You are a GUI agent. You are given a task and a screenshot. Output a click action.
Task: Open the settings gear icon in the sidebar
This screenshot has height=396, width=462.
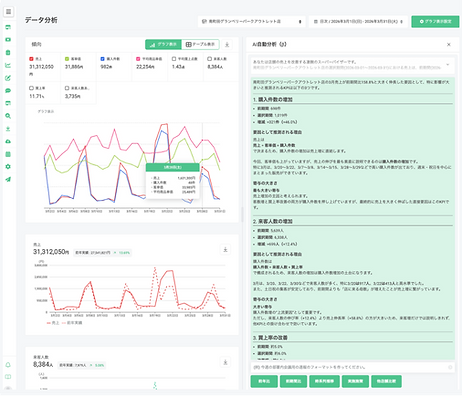(8, 167)
